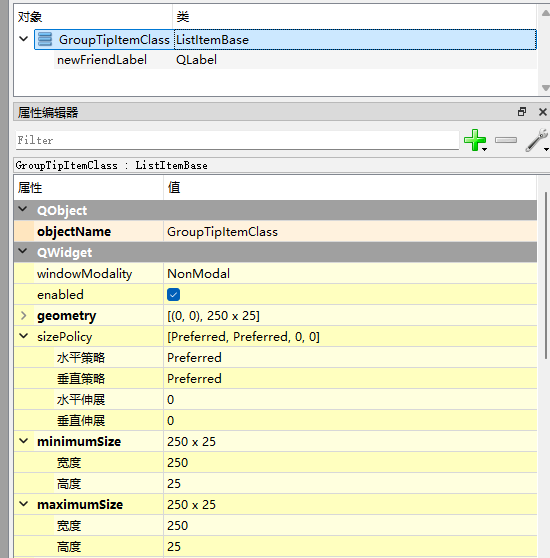Click the green plus add-property icon
The image size is (550, 558).
pyautogui.click(x=475, y=140)
